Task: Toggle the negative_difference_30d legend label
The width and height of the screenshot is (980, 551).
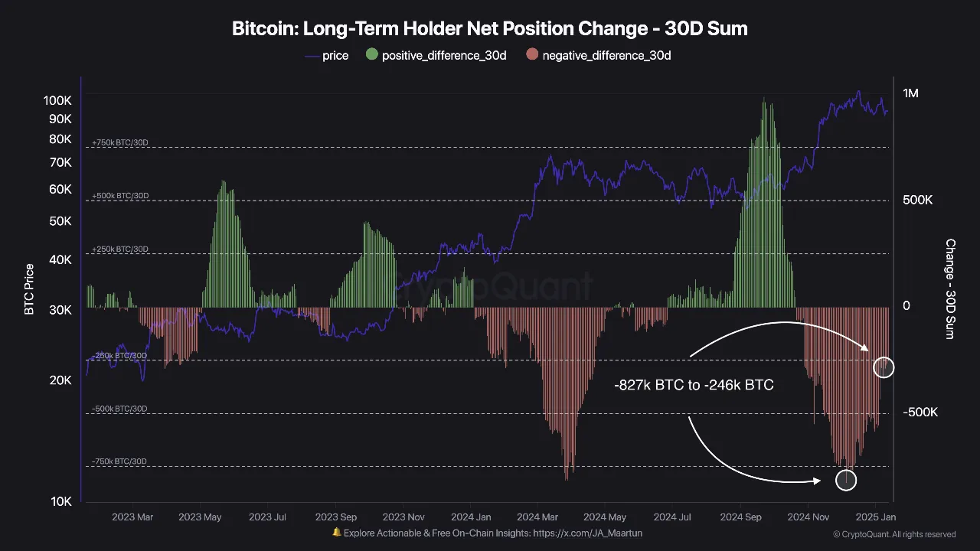Action: 606,55
